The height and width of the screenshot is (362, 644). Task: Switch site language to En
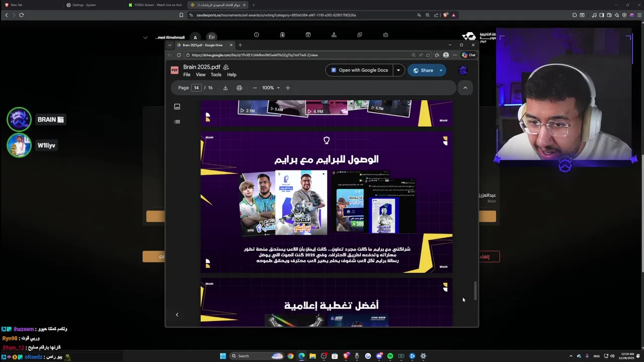pyautogui.click(x=211, y=37)
